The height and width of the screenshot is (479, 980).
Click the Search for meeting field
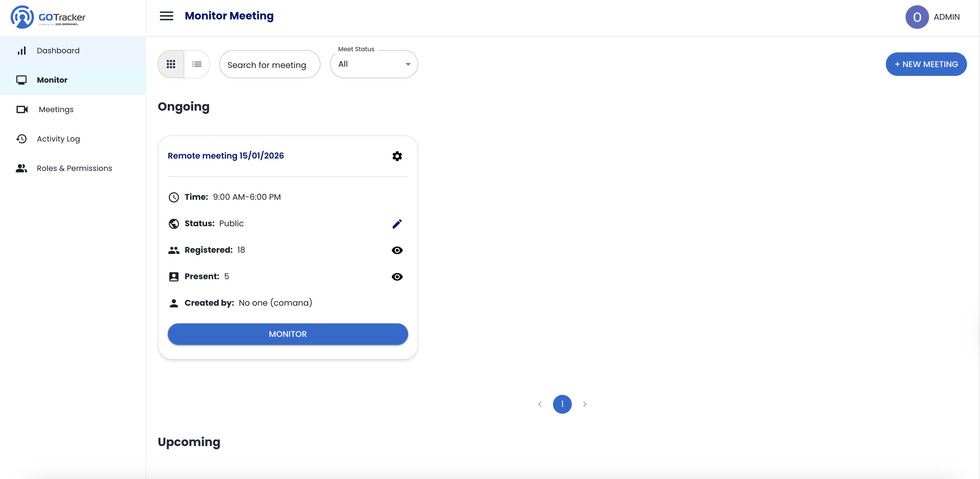click(x=269, y=64)
